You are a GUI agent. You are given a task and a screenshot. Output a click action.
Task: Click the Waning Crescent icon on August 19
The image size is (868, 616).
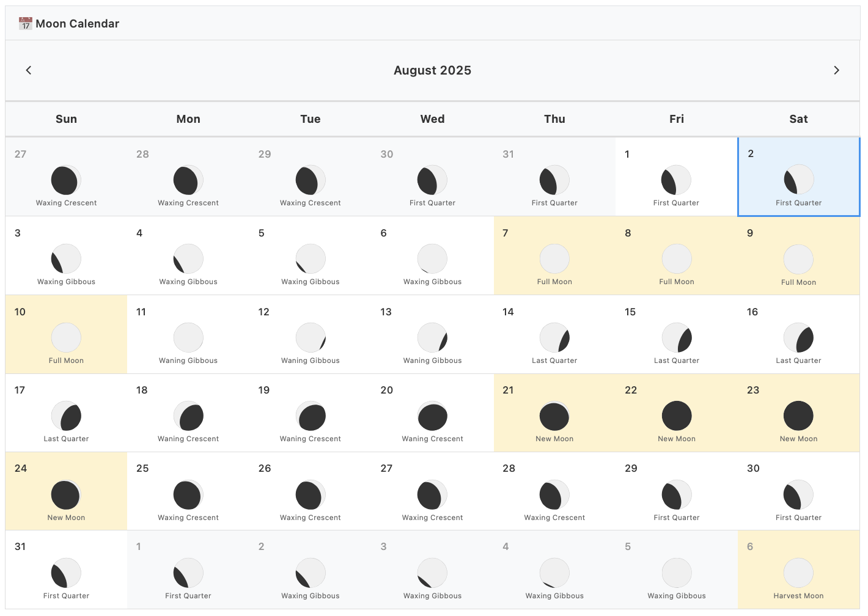click(x=310, y=416)
